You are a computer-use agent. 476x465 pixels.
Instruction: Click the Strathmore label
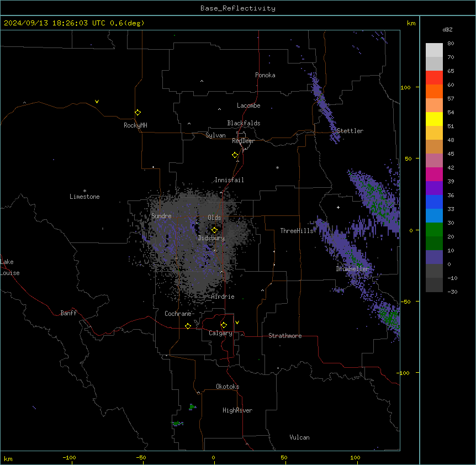pyautogui.click(x=285, y=336)
